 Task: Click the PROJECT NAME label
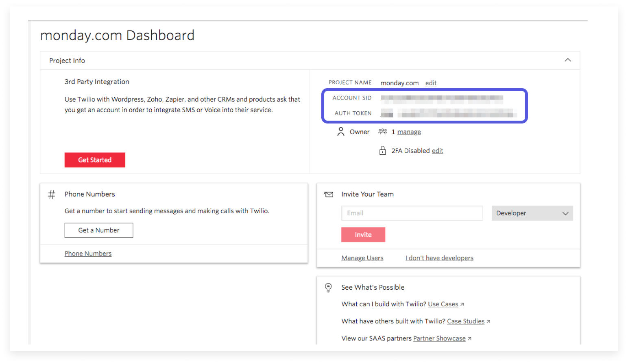350,82
